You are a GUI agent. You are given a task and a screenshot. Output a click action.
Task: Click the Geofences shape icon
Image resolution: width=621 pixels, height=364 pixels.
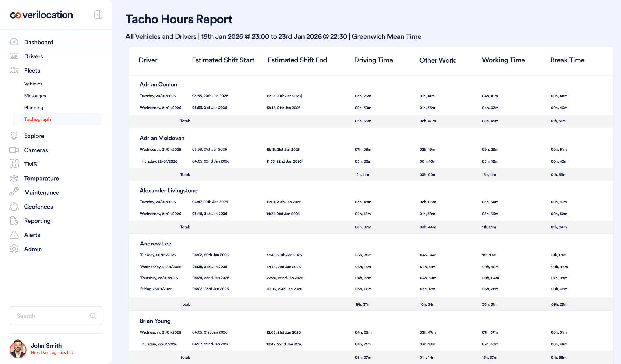[14, 206]
